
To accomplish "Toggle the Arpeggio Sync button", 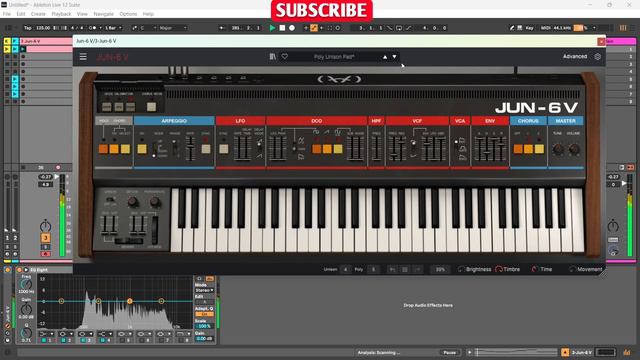I will [x=206, y=149].
